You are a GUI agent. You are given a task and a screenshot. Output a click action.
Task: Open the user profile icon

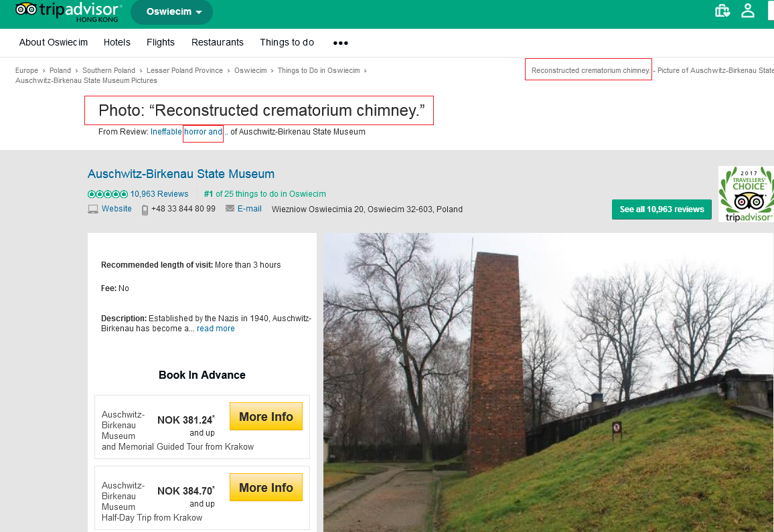pos(748,11)
